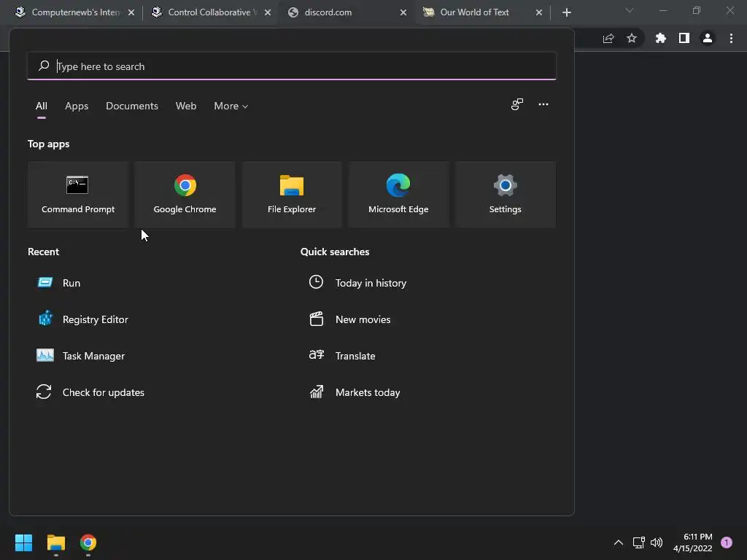Click the network icon in system tray

[x=638, y=542]
